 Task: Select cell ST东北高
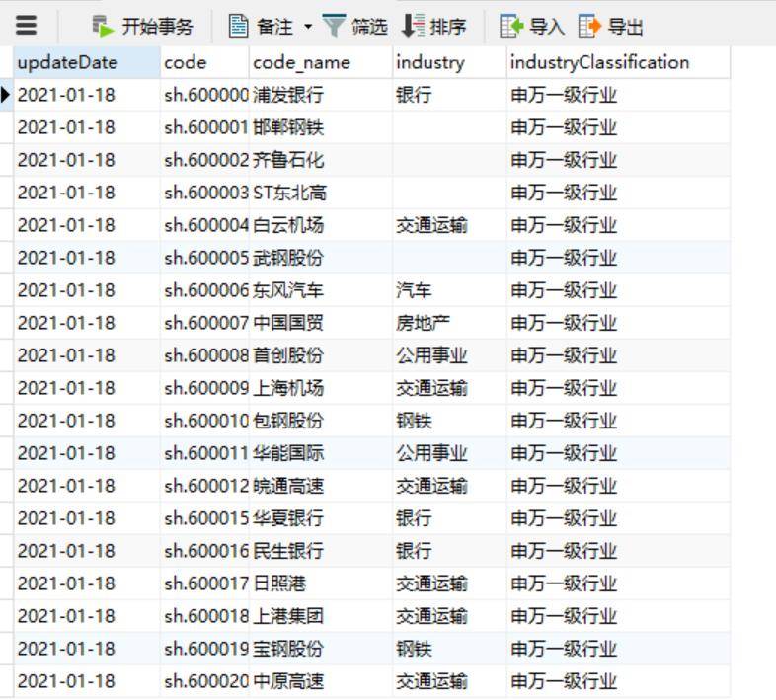click(321, 193)
